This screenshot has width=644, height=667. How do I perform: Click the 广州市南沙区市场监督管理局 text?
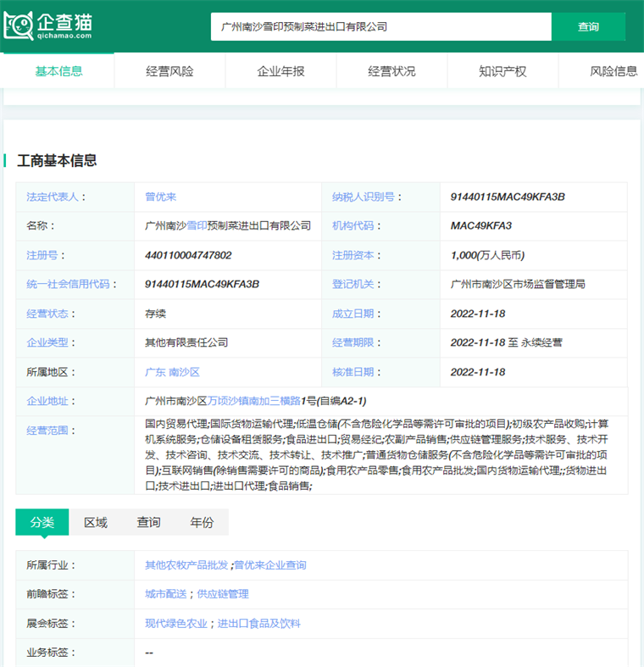[518, 284]
